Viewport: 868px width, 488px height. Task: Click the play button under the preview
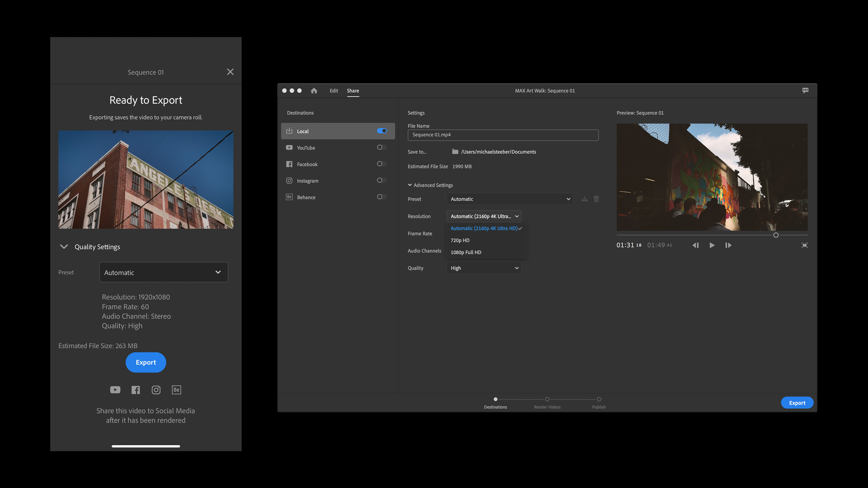[x=712, y=245]
